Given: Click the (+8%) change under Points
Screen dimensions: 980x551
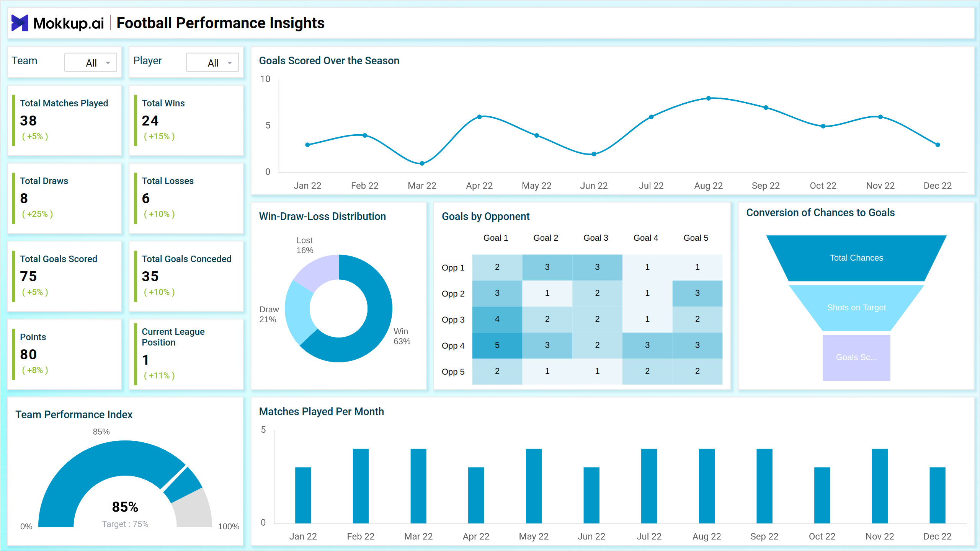Looking at the screenshot, I should 35,370.
